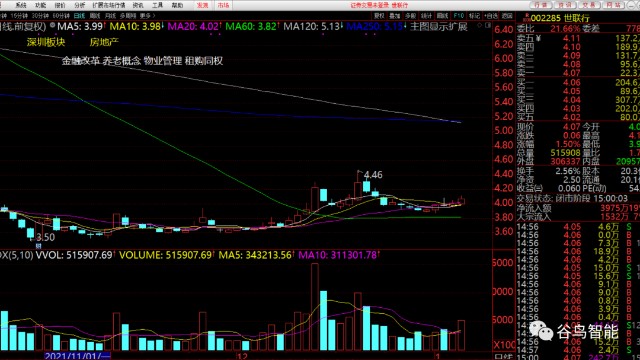Screen dimensions: 640x360
Task: Expand the 主图显示扩展 options
Action: tap(439, 27)
